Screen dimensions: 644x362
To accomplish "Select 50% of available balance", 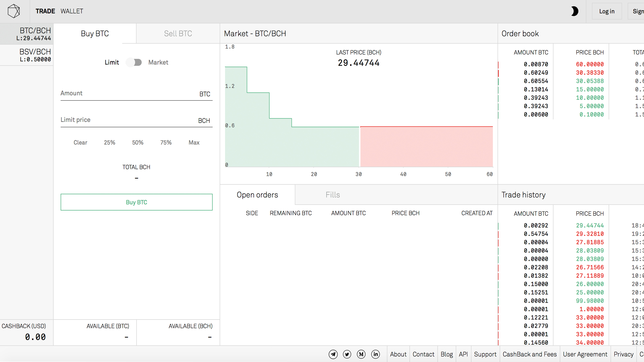I will click(137, 142).
